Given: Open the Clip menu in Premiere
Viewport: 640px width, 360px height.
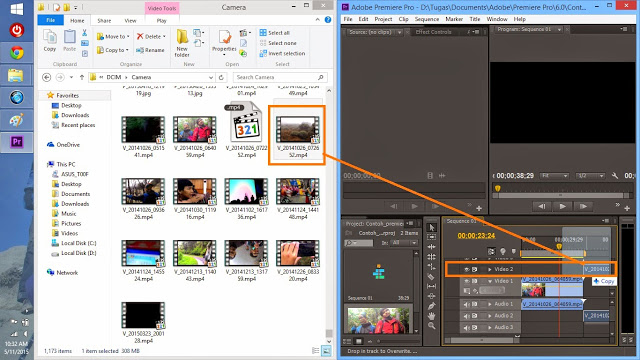Looking at the screenshot, I should tap(403, 19).
